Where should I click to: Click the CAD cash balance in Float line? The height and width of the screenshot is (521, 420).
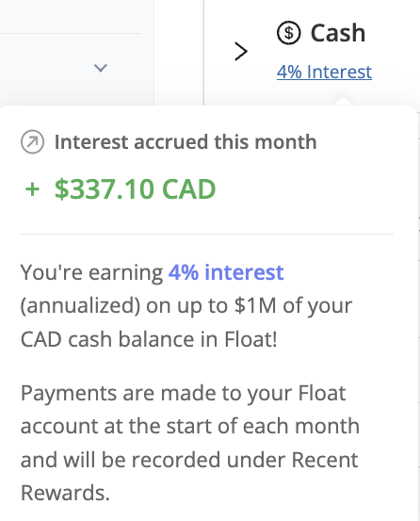pos(149,339)
